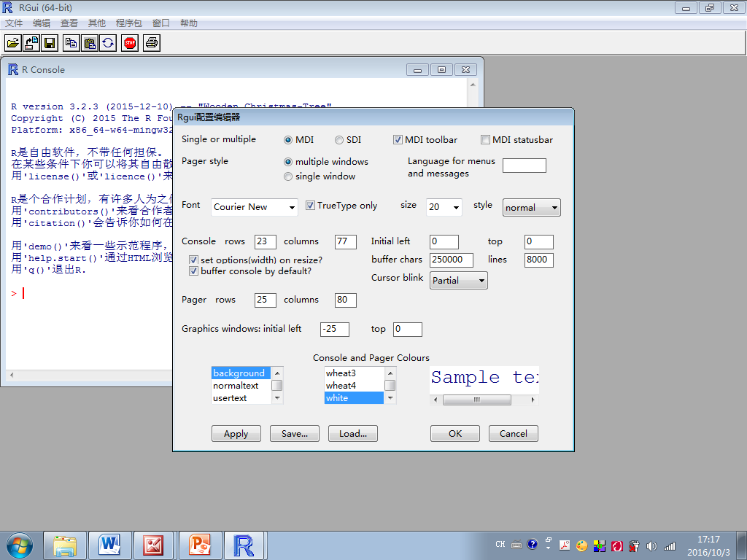Click the Open script toolbar icon

[13, 43]
